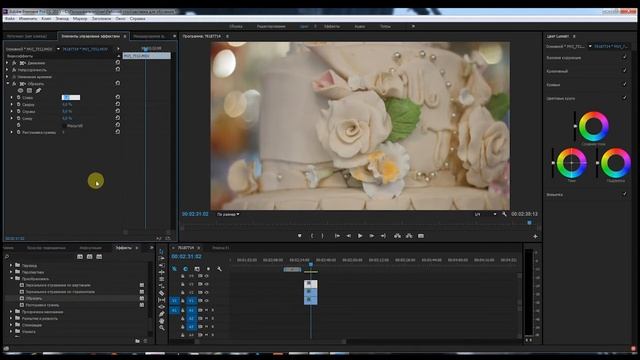
Task: Switch to the Editing workspace
Action: (x=271, y=26)
